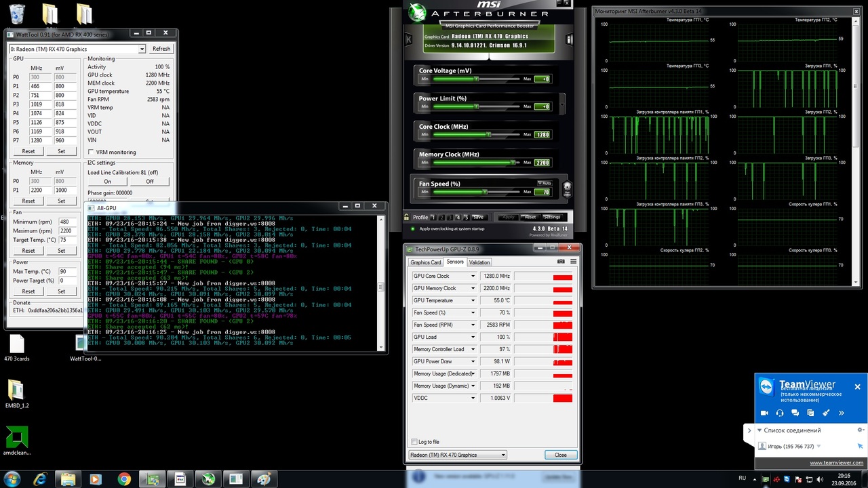The height and width of the screenshot is (488, 868).
Task: Click the GPU-Z screenshot camera icon
Action: click(x=561, y=261)
